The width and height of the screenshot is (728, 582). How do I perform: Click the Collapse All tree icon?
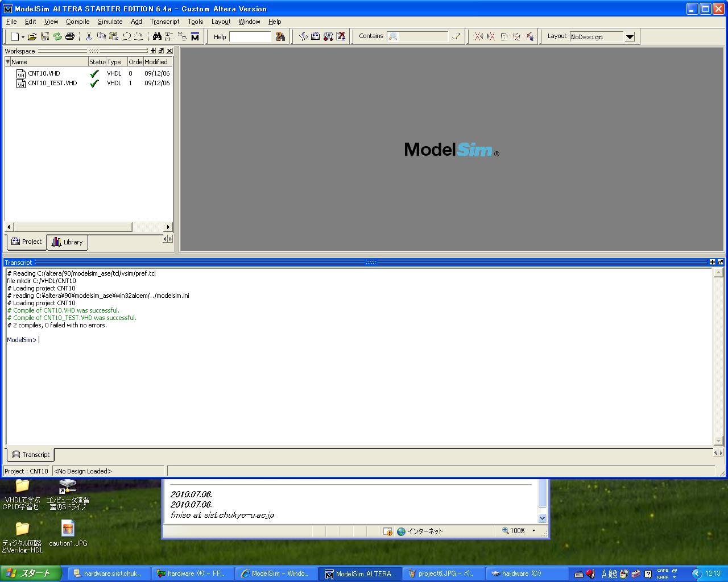click(x=169, y=36)
